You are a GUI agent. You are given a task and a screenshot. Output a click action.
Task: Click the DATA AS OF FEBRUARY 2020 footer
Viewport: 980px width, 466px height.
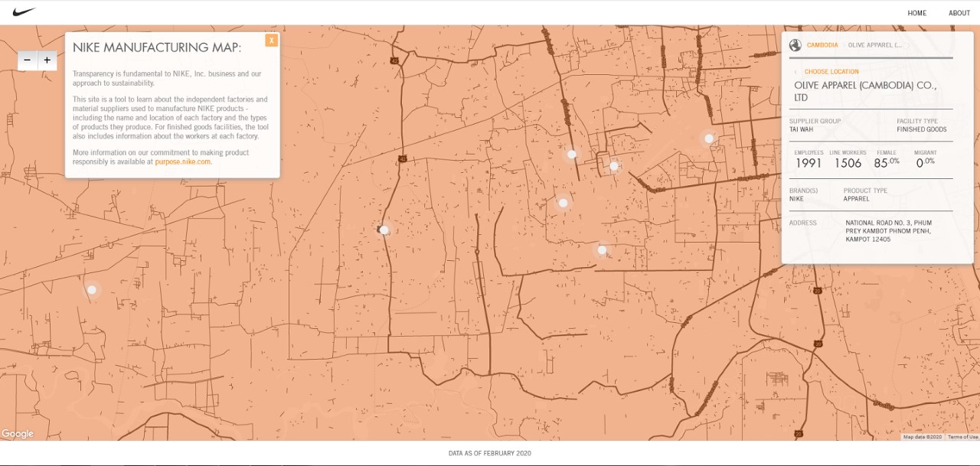click(x=490, y=454)
